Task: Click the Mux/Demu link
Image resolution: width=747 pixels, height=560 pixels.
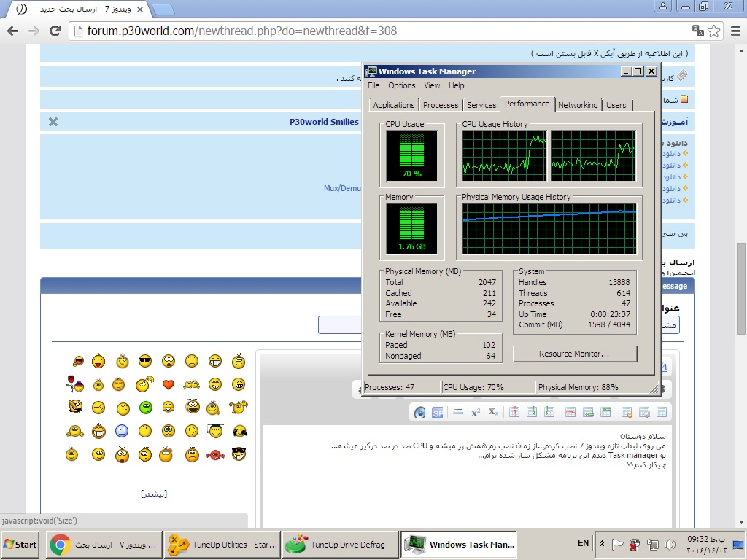Action: click(x=342, y=188)
